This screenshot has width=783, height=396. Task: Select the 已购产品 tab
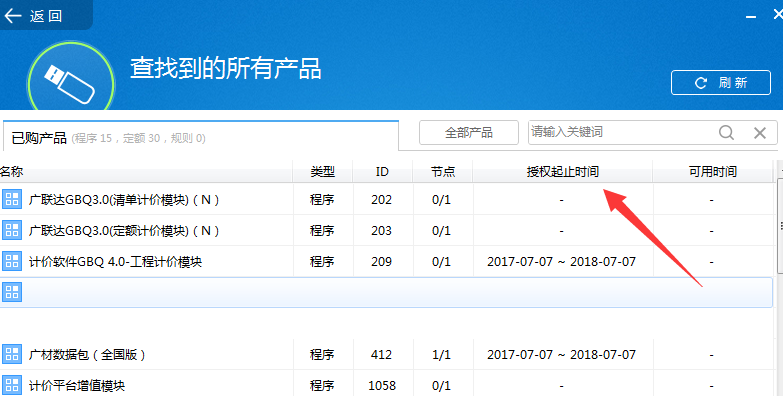coord(200,136)
